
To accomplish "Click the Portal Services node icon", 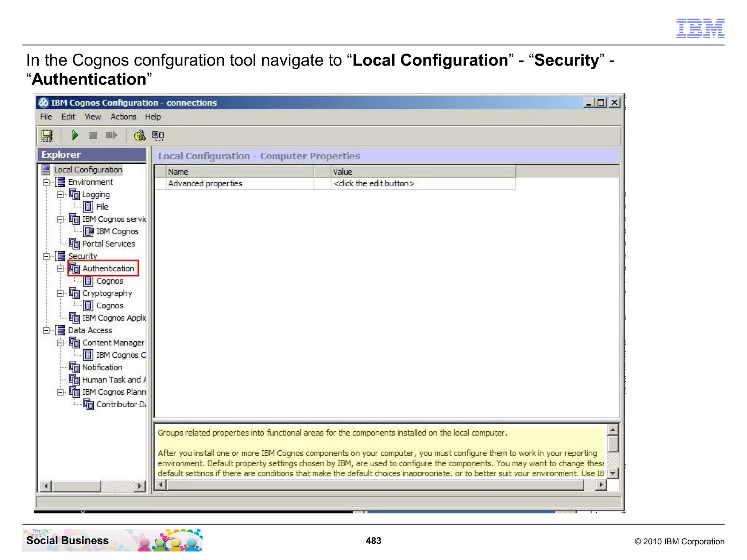I will (74, 244).
